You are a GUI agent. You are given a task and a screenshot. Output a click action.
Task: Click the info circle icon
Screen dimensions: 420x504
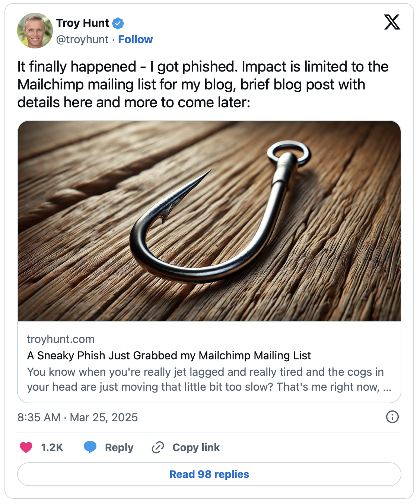click(x=392, y=417)
